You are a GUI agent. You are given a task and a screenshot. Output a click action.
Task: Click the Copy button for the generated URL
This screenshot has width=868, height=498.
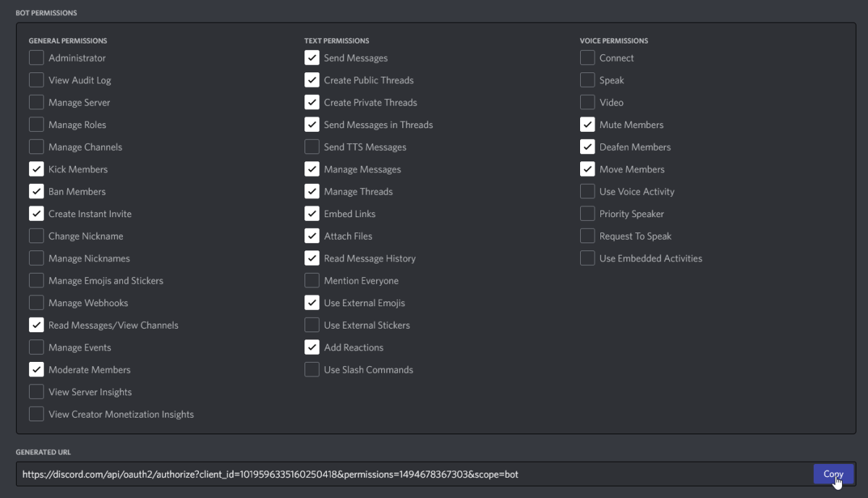point(833,474)
